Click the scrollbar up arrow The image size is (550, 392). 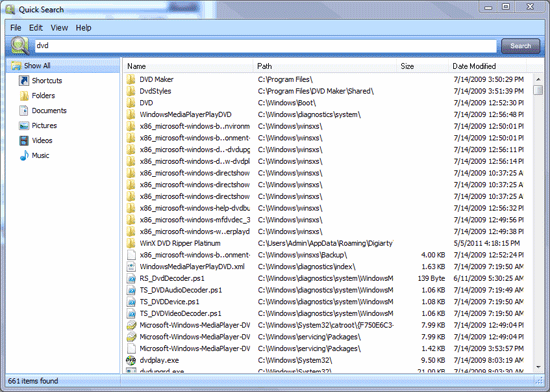coord(538,79)
